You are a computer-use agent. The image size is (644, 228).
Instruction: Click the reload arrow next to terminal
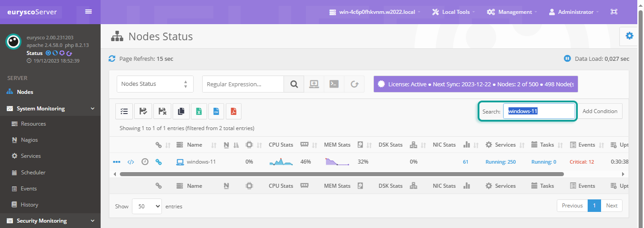354,84
